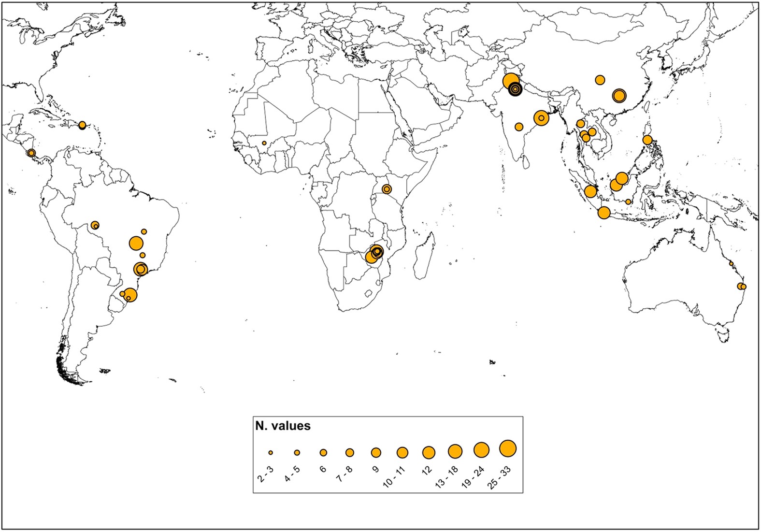Select the ringed marker in western Brazil near Bolivia
Viewport: 761px width, 532px height.
click(x=95, y=225)
